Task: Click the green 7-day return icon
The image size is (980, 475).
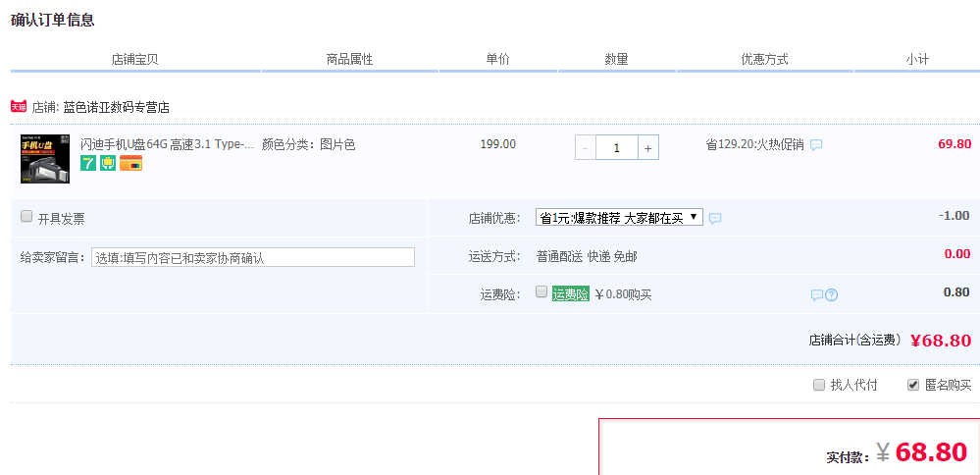Action: coord(88,163)
